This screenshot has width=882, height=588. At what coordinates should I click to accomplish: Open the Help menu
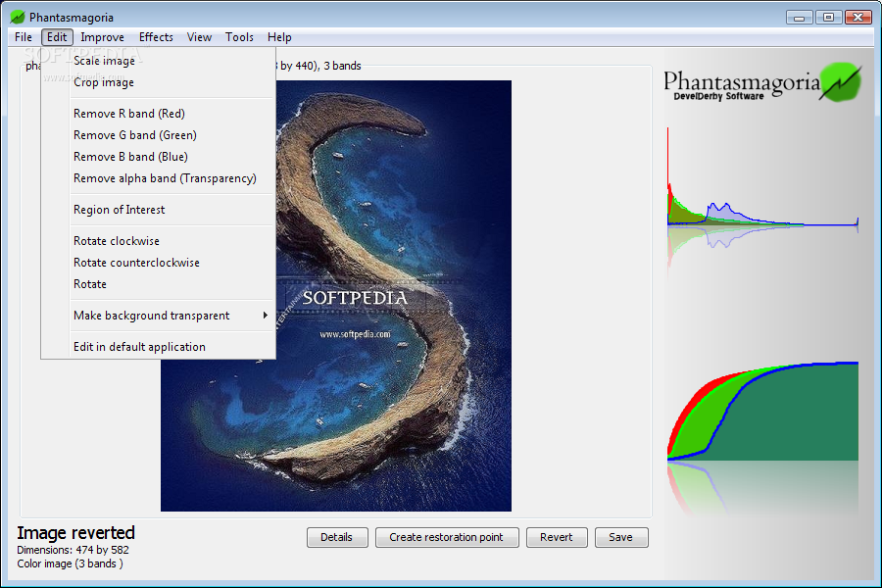pos(279,37)
